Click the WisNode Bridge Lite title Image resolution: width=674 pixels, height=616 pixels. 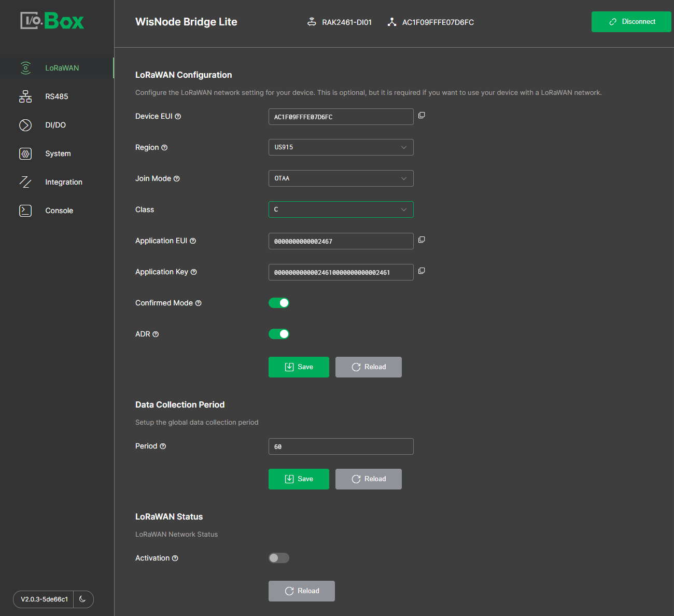[x=186, y=22]
